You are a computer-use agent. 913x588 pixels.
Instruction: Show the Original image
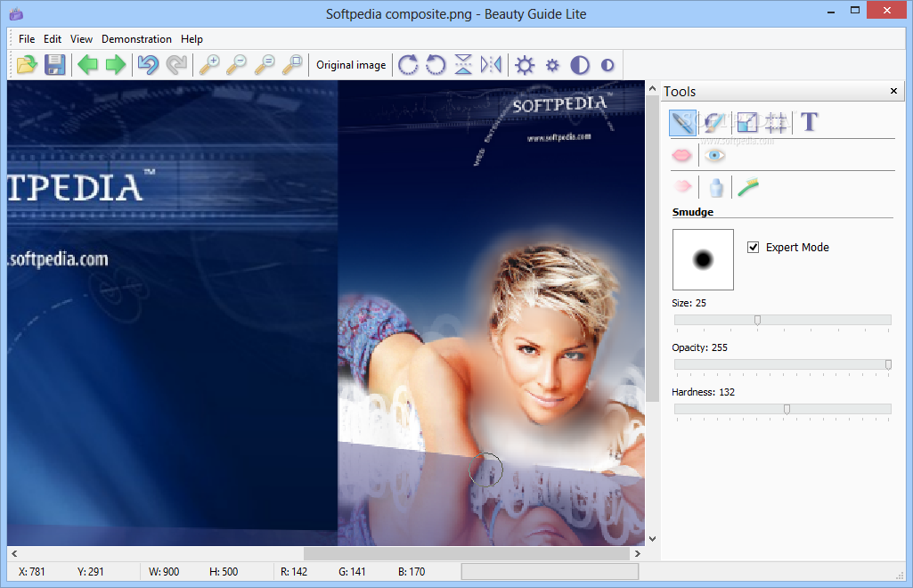click(351, 65)
